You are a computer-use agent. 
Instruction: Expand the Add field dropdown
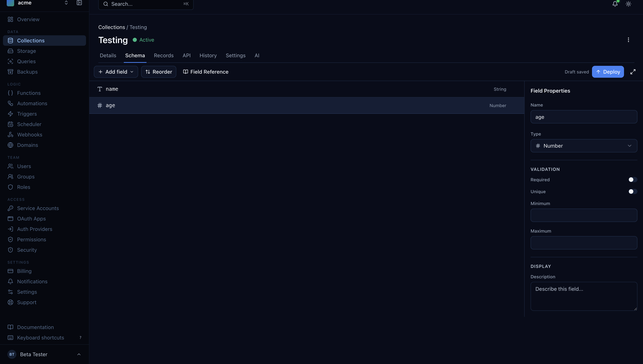click(x=116, y=72)
